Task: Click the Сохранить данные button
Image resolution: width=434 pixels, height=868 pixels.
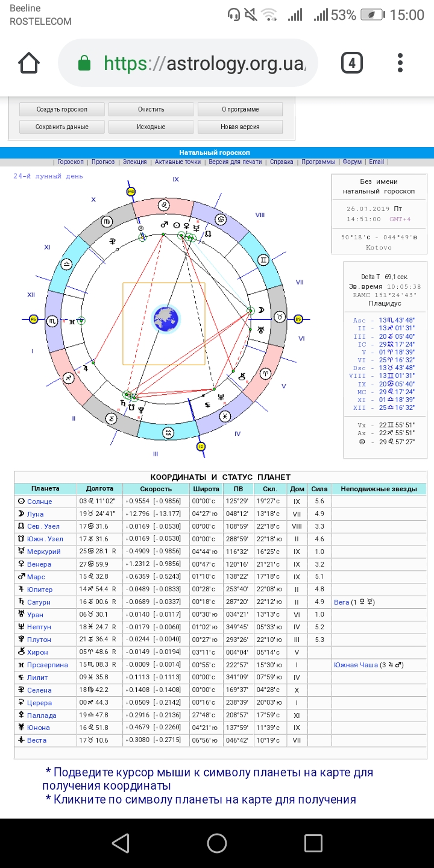Action: tap(62, 127)
